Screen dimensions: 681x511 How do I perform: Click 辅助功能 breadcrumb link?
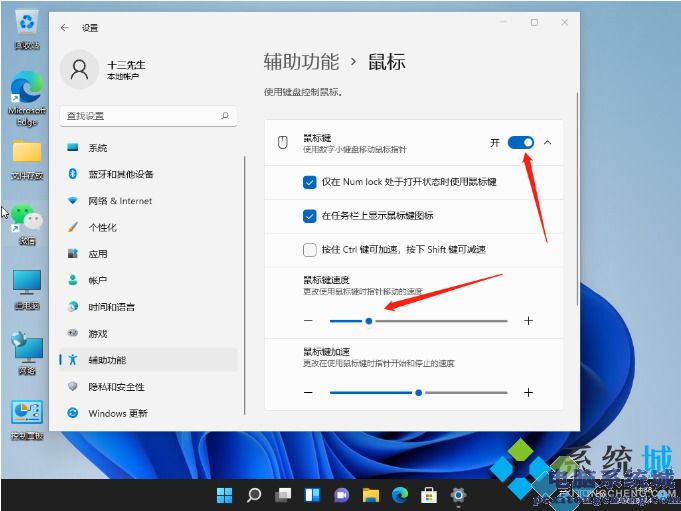(x=301, y=62)
